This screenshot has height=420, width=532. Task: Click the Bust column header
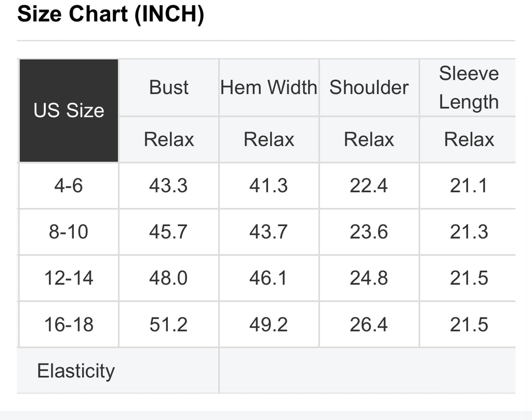tap(169, 87)
